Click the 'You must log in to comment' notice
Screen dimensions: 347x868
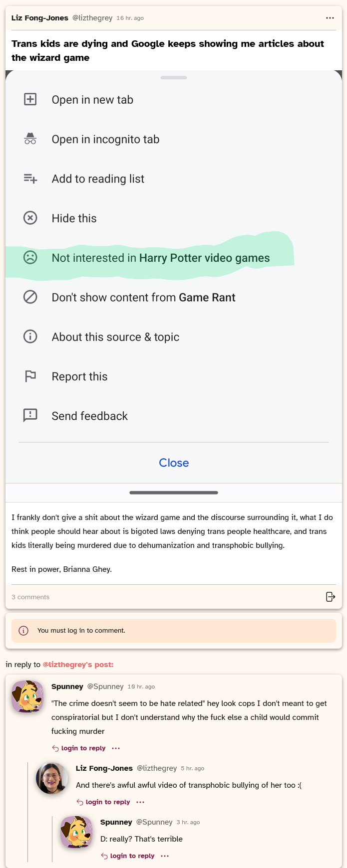174,631
